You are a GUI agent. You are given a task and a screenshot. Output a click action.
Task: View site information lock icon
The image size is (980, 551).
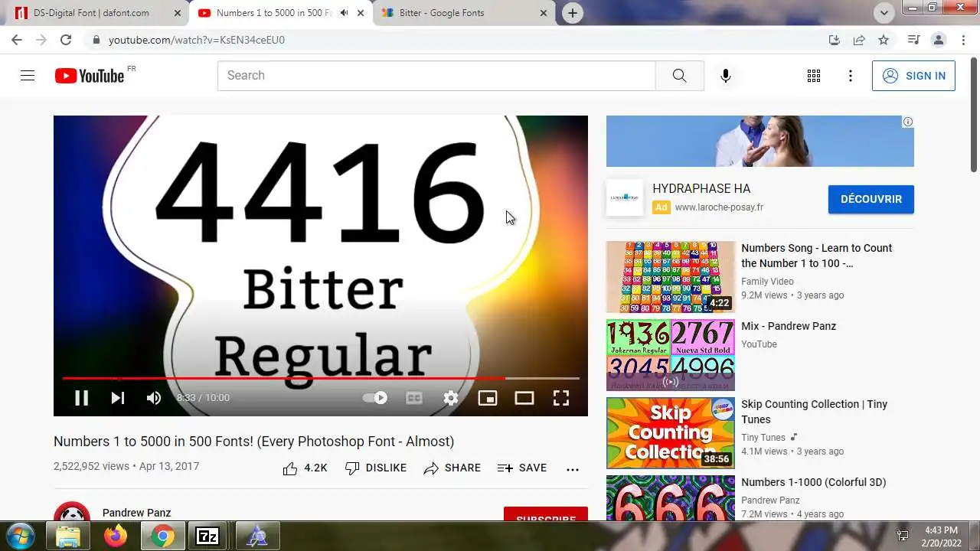tap(96, 40)
